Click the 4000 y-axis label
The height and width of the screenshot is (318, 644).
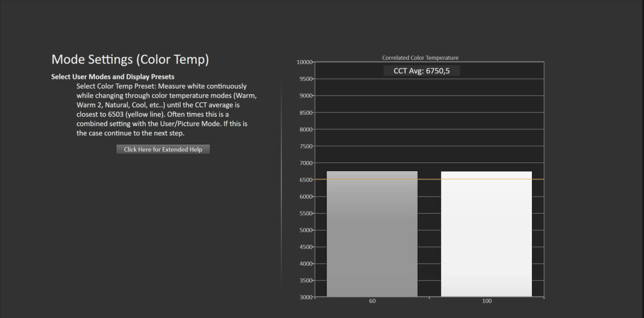click(306, 264)
